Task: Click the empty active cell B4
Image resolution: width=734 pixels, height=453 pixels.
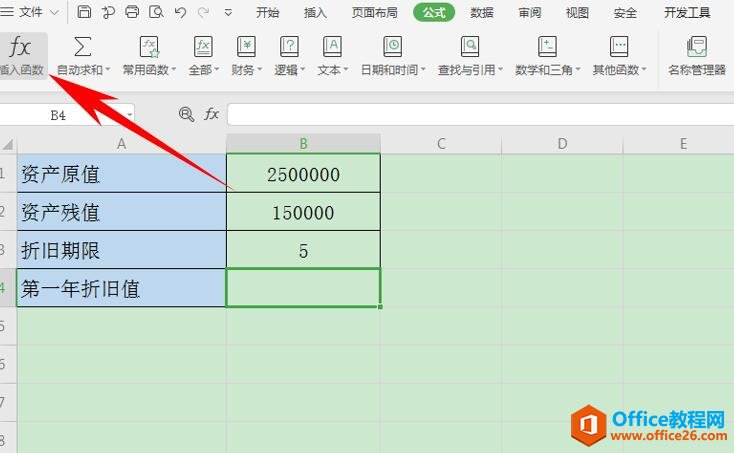Action: [303, 288]
